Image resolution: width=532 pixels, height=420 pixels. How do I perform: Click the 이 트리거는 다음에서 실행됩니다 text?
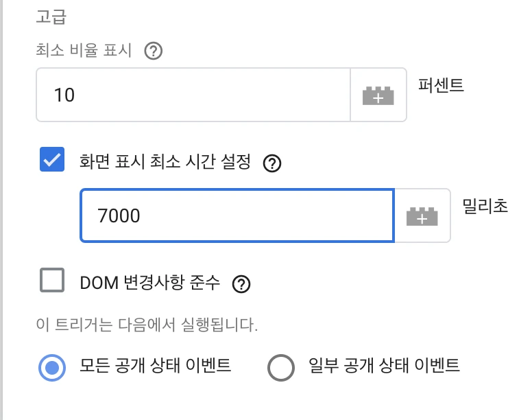[147, 325]
